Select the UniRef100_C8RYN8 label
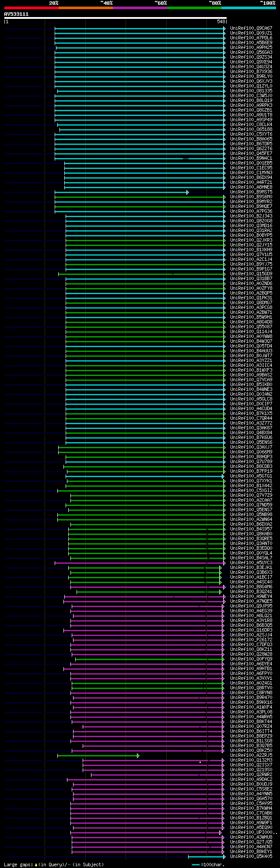Screen dimensions: 280x868 pos(251,693)
